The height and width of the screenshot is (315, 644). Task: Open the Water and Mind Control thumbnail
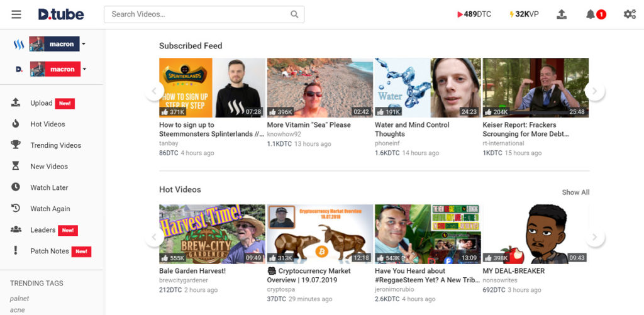pos(428,87)
